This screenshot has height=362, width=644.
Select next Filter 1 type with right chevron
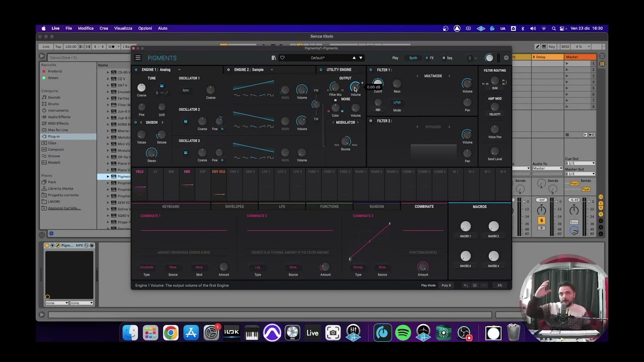point(449,76)
